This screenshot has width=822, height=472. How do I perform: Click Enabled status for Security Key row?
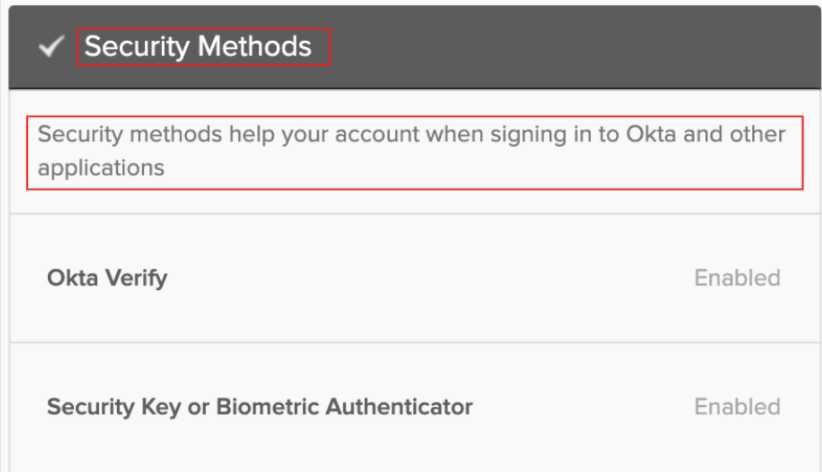[737, 407]
